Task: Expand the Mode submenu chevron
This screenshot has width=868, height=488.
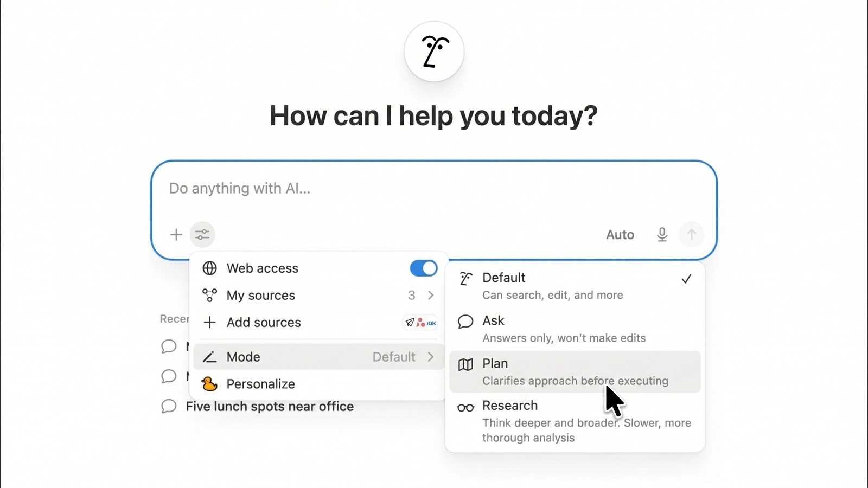Action: (x=431, y=357)
